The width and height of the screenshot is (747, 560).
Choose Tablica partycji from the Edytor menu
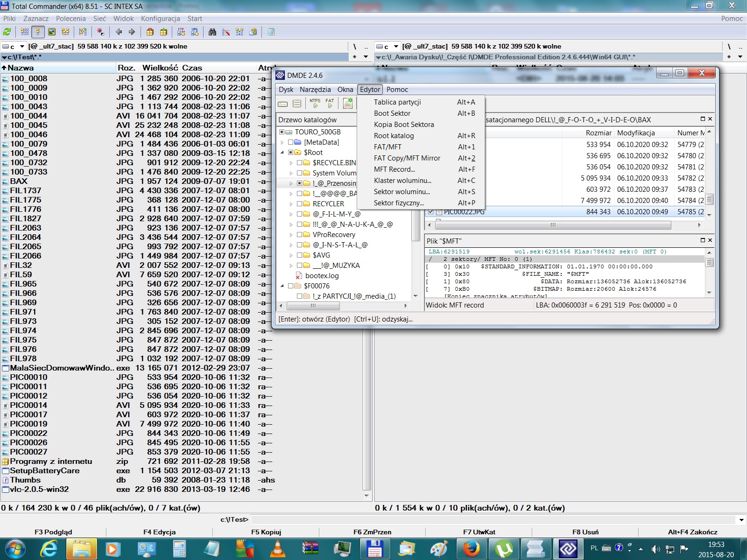point(421,102)
